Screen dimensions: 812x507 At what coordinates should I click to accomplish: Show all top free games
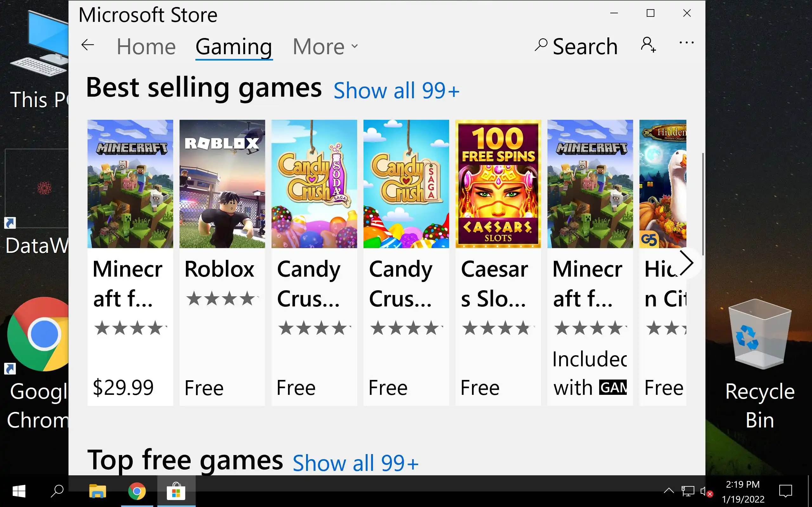[x=356, y=463]
